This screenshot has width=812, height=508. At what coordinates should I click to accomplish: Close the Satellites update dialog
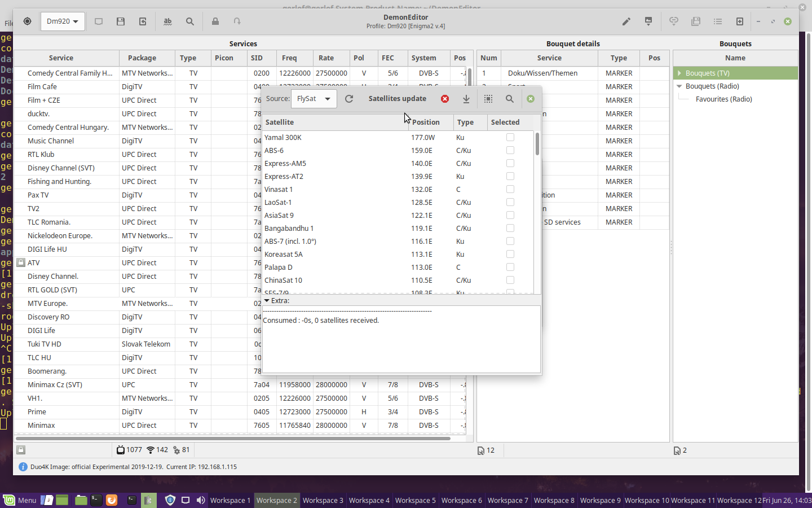531,99
